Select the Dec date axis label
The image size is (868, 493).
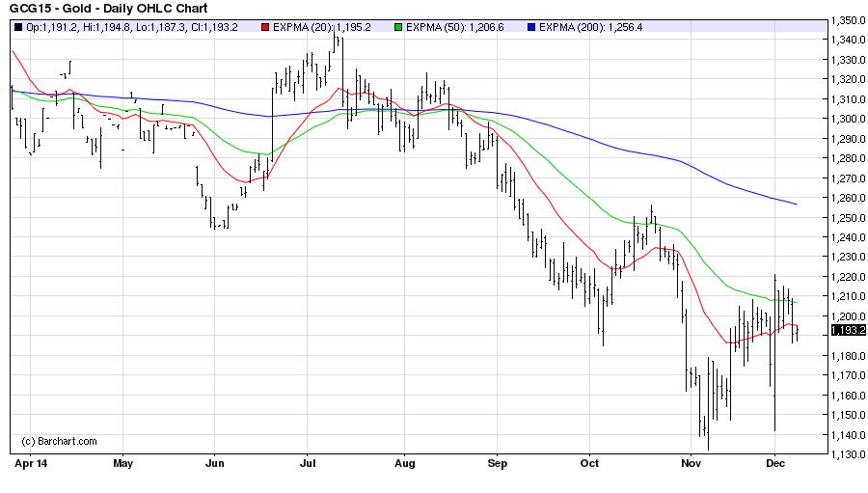(775, 463)
